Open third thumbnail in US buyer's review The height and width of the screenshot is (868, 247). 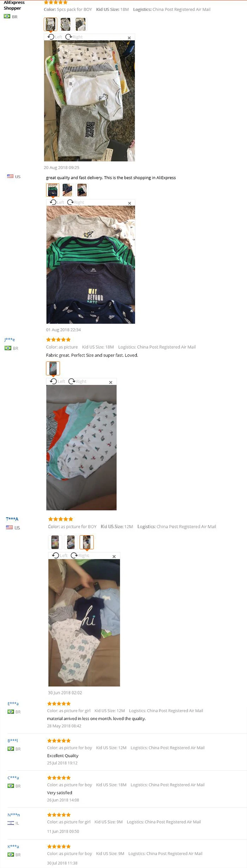coord(82,190)
